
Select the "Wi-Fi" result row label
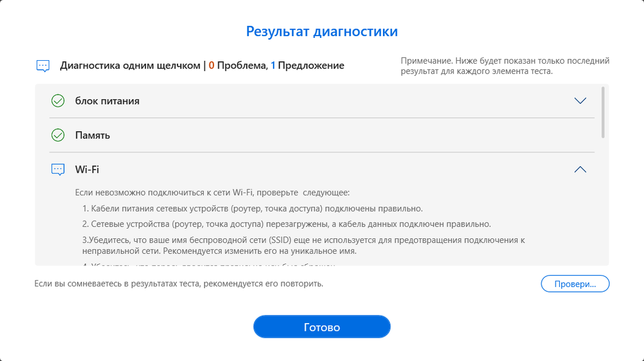(87, 170)
